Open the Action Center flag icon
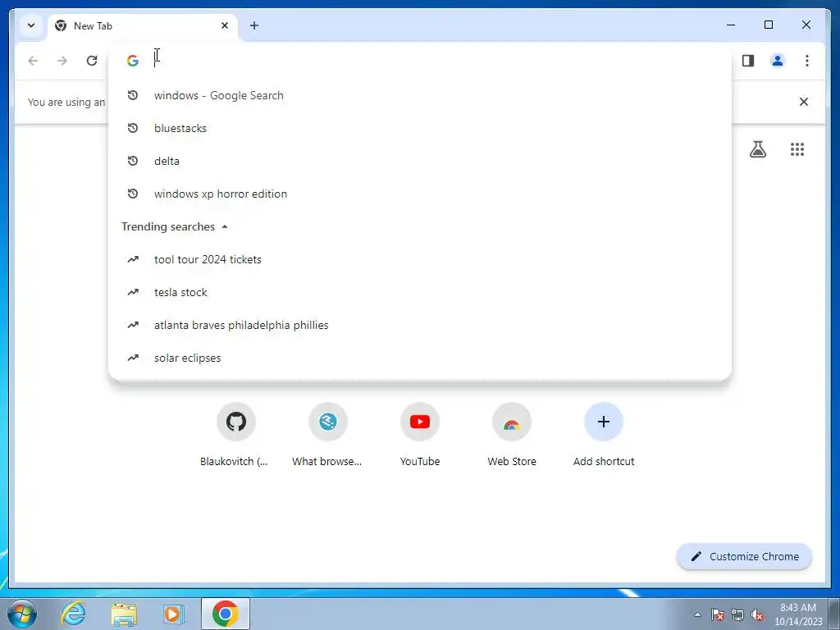840x630 pixels. pyautogui.click(x=718, y=614)
